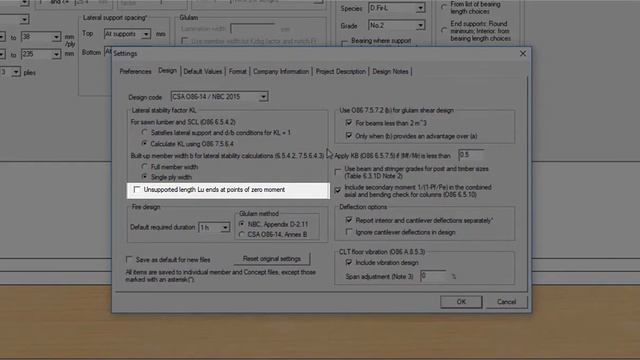Open the Default Values tab
Viewport: 640px width, 360px height.
pos(203,71)
